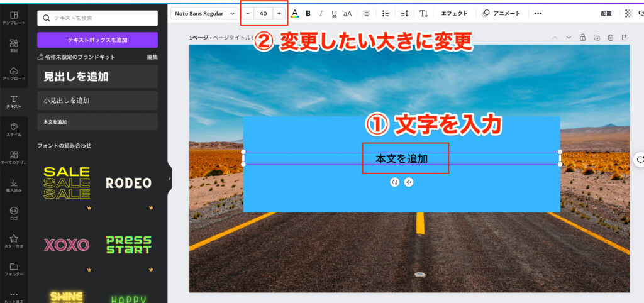Add body text from the sidebar 本文を追加
Image resolution: width=644 pixels, height=303 pixels.
pyautogui.click(x=97, y=122)
